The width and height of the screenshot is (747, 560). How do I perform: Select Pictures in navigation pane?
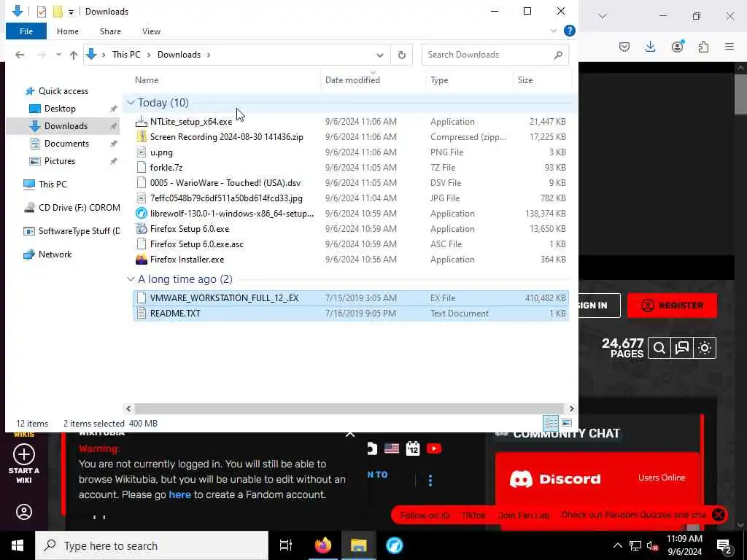click(x=60, y=161)
